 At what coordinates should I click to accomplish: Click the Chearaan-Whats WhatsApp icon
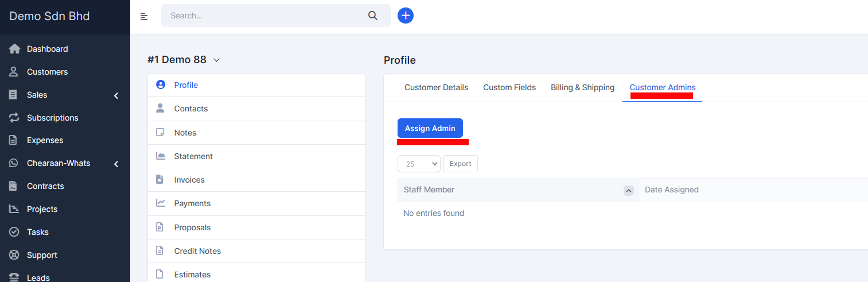coord(14,163)
